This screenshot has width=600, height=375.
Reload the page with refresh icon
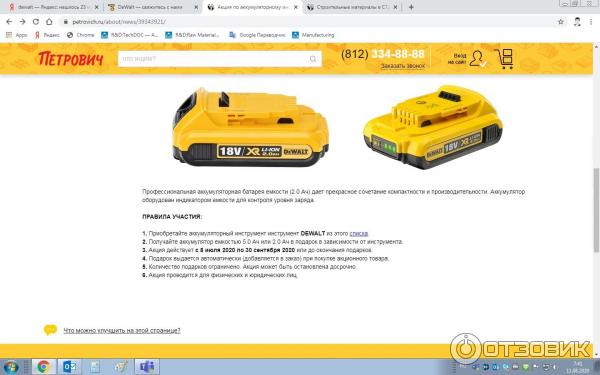click(36, 22)
